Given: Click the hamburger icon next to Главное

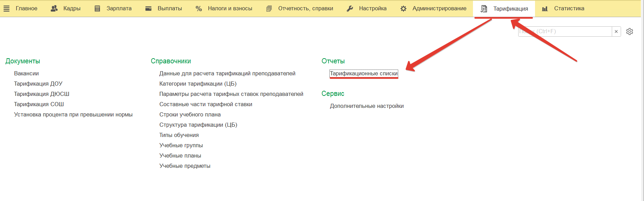Looking at the screenshot, I should coord(7,9).
